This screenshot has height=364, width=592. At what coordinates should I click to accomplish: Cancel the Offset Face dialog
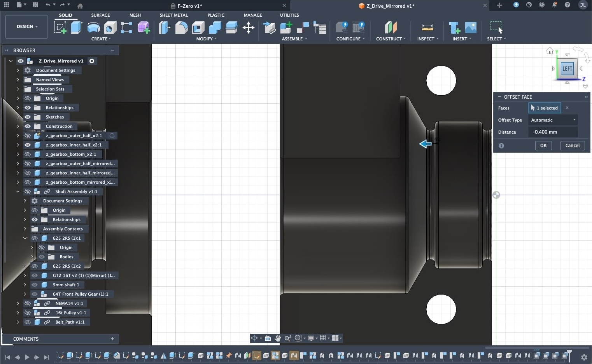point(572,146)
